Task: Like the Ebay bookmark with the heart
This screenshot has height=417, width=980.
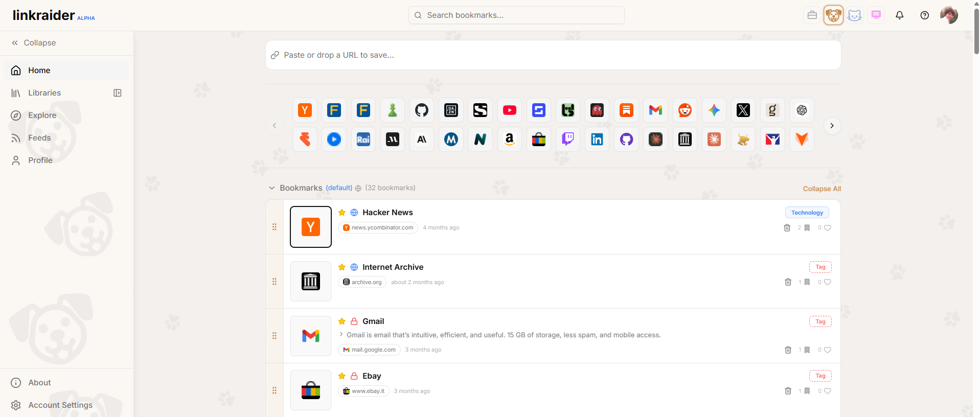Action: 828,391
